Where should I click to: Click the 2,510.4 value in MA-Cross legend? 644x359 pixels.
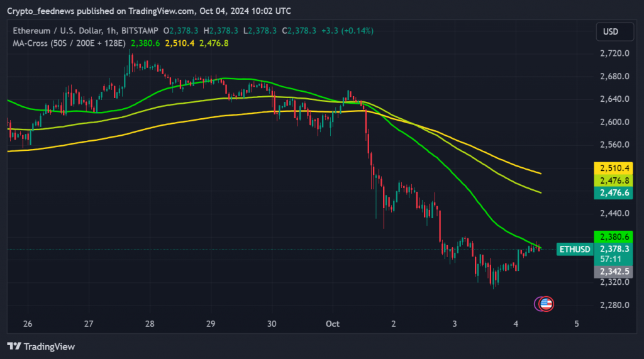click(179, 43)
